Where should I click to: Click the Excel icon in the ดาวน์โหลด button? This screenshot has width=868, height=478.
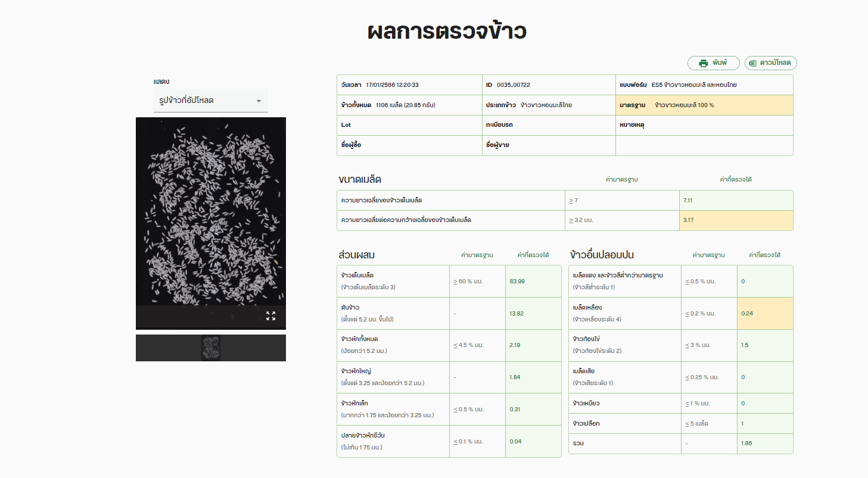[x=753, y=63]
